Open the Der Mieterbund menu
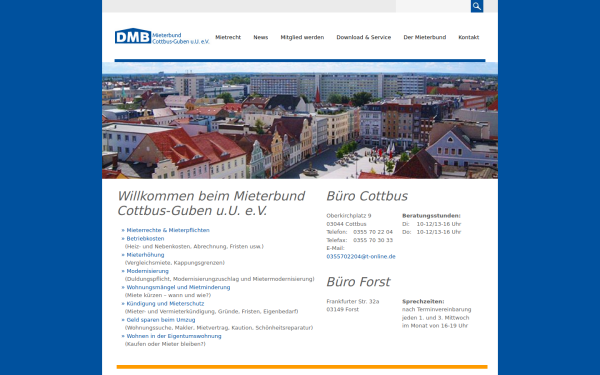Image resolution: width=600 pixels, height=375 pixels. [425, 37]
